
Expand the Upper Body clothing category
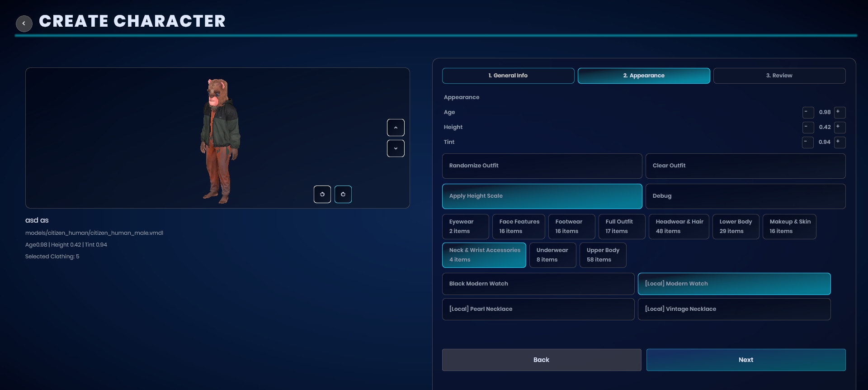click(x=603, y=255)
